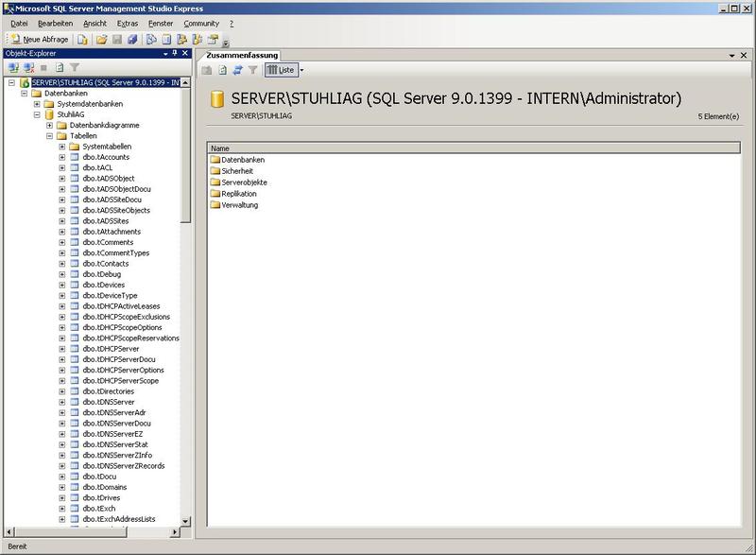The width and height of the screenshot is (756, 555).
Task: Click the Save All icon
Action: (132, 40)
